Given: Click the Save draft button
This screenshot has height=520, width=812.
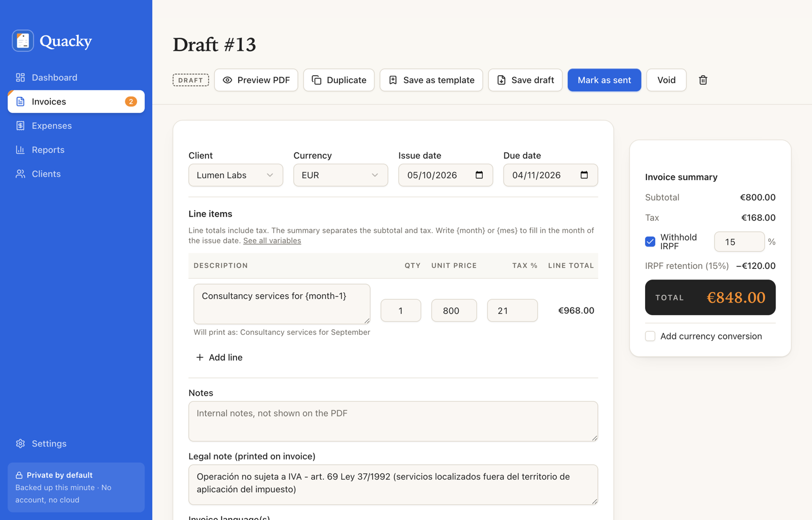Looking at the screenshot, I should 525,80.
